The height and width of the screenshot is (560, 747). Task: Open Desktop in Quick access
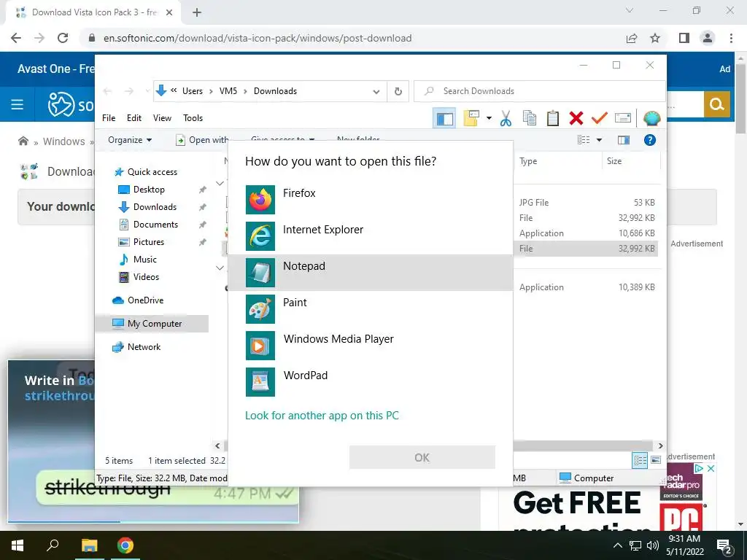click(149, 190)
